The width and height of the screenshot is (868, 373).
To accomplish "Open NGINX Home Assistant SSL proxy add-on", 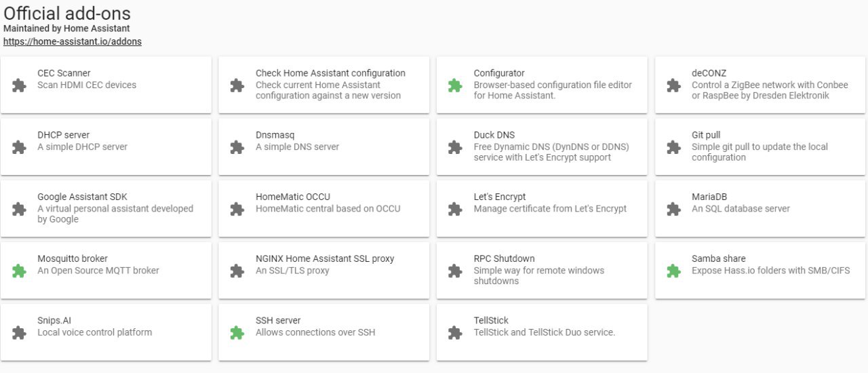I will click(323, 270).
